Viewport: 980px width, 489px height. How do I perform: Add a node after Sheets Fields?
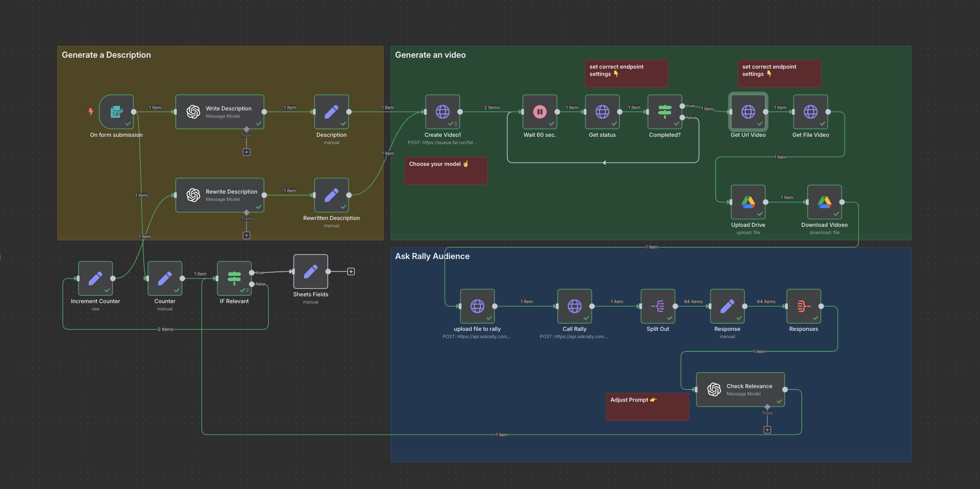tap(351, 271)
